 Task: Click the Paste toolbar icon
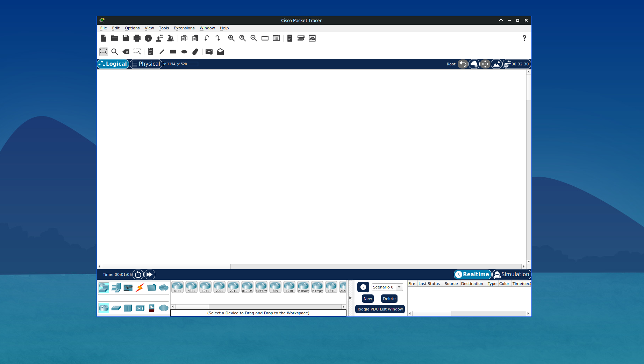coord(195,38)
